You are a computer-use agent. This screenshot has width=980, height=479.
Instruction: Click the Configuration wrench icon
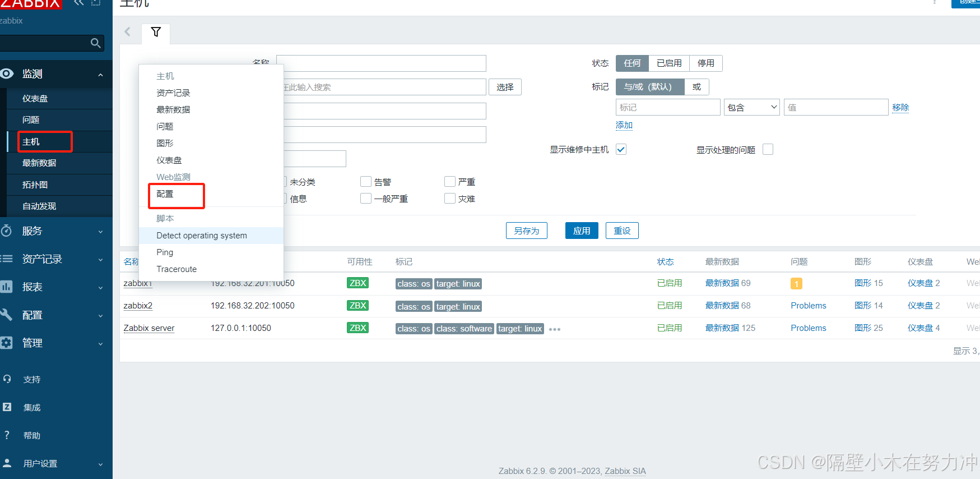click(x=6, y=315)
